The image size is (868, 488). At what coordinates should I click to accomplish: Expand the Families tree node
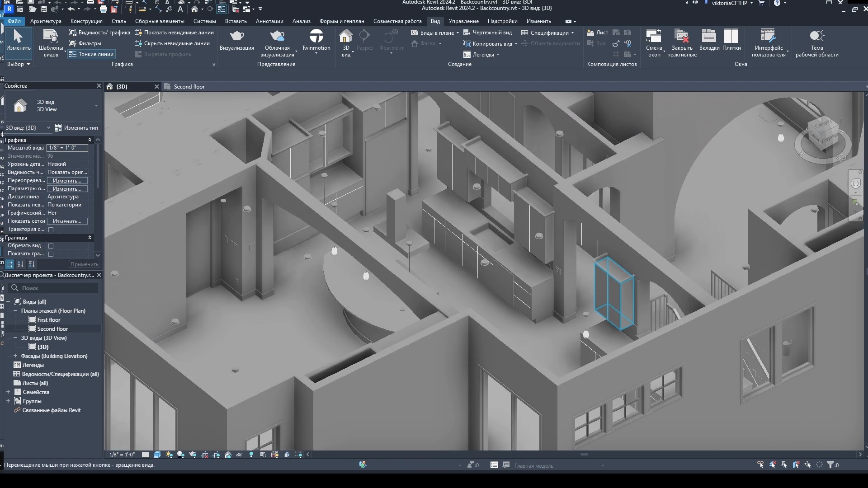(x=8, y=392)
